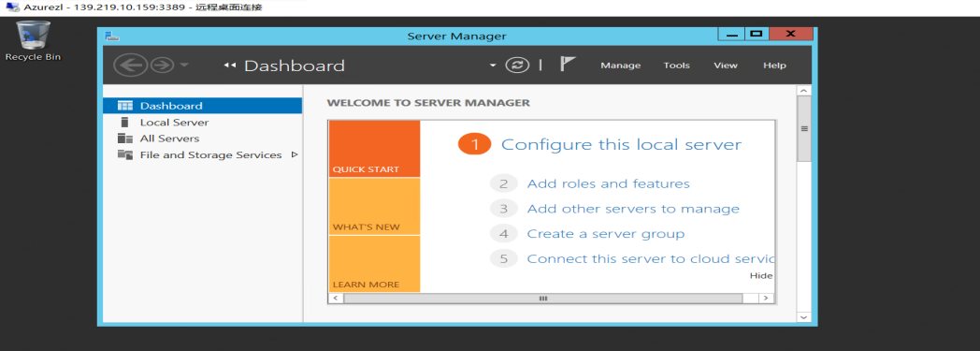Select the WHAT'S NEW tile
Screen dimensions: 980x351
coord(374,207)
